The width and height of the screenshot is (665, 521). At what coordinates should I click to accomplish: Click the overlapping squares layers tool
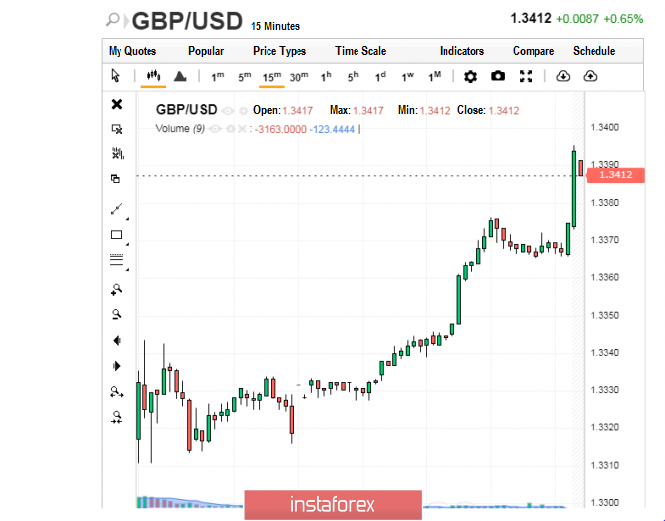[x=115, y=179]
